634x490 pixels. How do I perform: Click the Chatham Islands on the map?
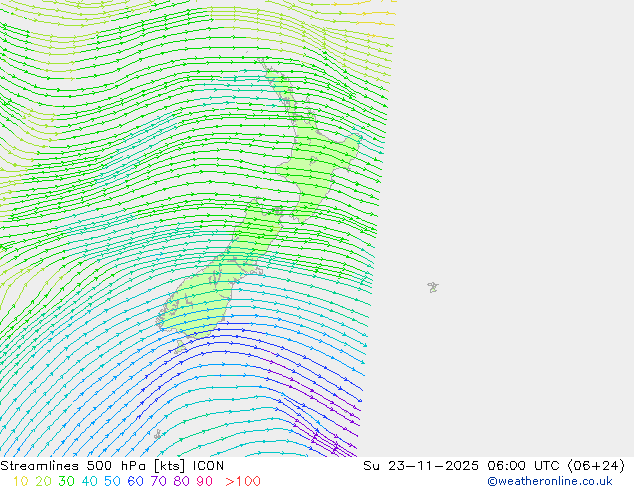pos(433,287)
